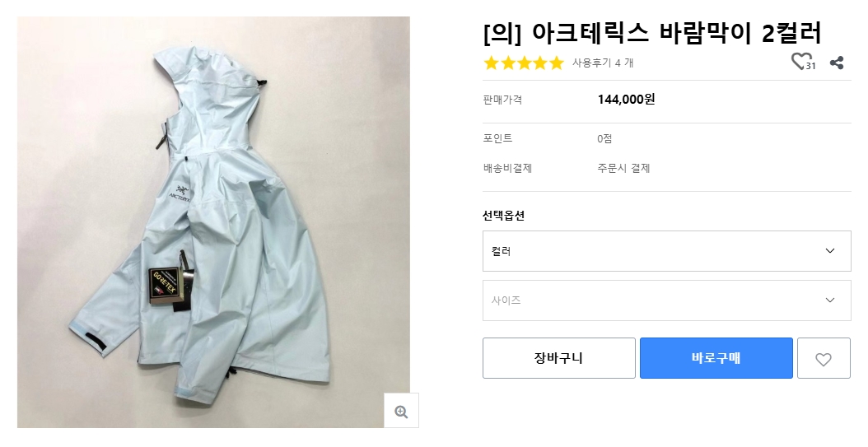Click the first yellow rating star
868x447 pixels.
(x=492, y=63)
